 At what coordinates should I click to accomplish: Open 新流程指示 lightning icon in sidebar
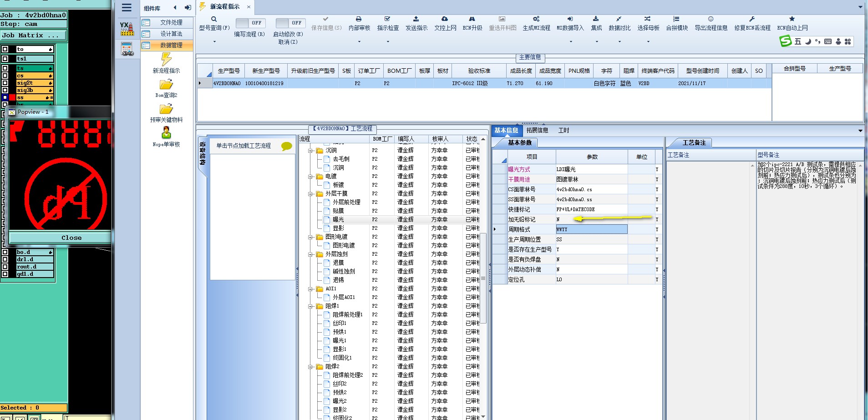click(x=166, y=59)
